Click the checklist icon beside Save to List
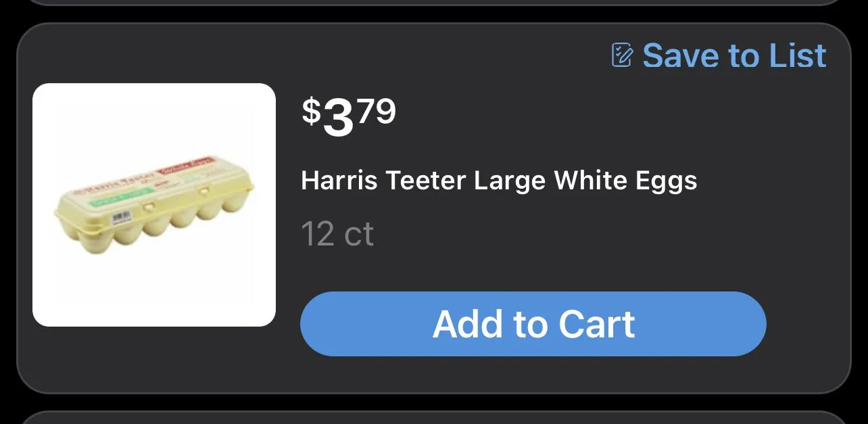The image size is (868, 424). coord(622,55)
